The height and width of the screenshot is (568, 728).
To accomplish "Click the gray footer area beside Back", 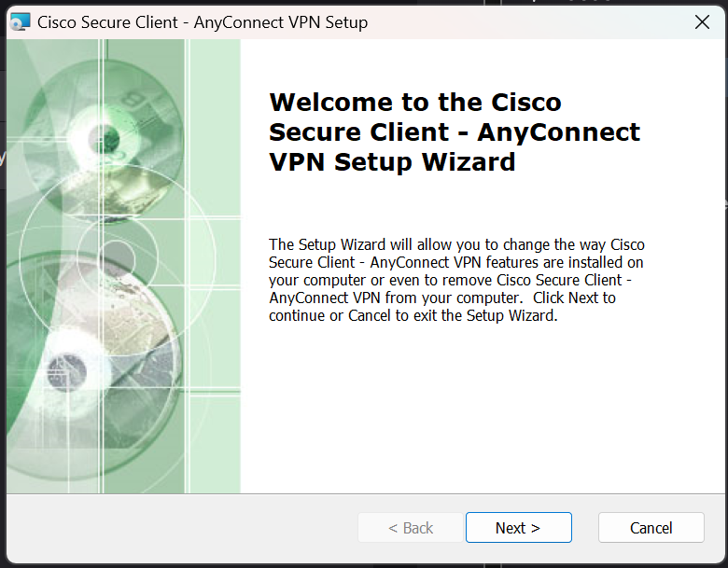I will 181,528.
